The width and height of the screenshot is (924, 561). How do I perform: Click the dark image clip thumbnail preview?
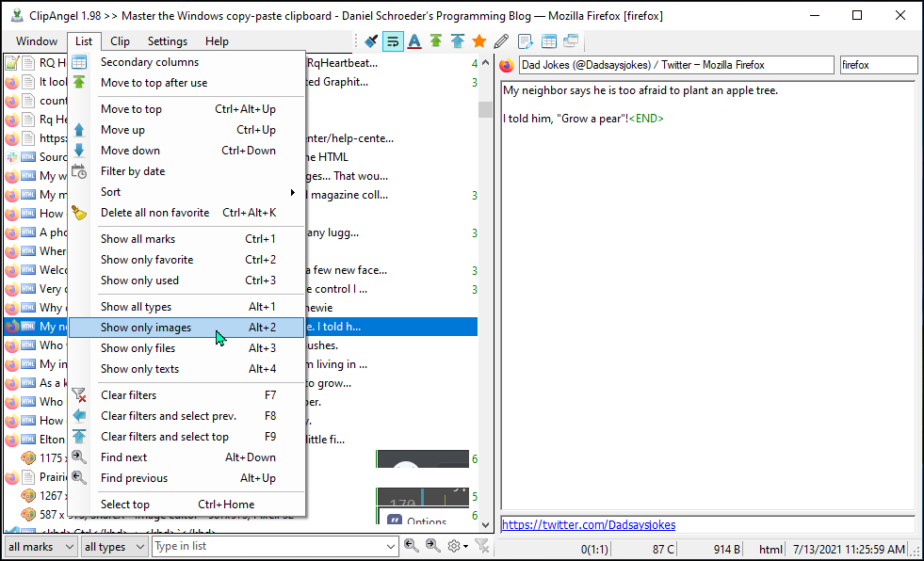click(x=423, y=458)
